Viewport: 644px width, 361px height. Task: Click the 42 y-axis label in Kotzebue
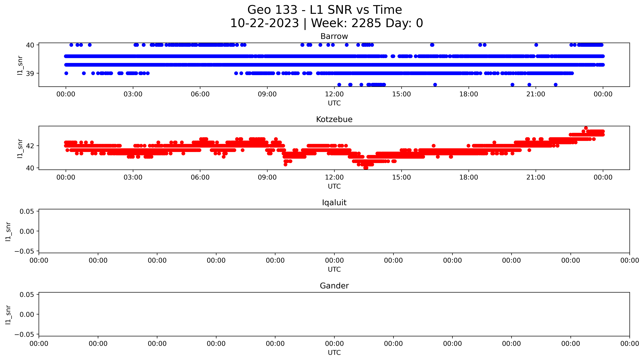pyautogui.click(x=30, y=146)
